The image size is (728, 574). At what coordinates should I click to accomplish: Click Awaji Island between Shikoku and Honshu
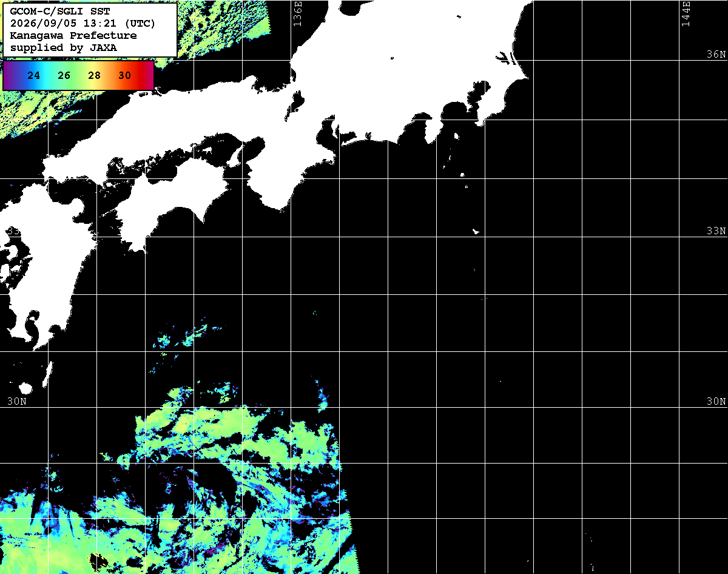[235, 158]
